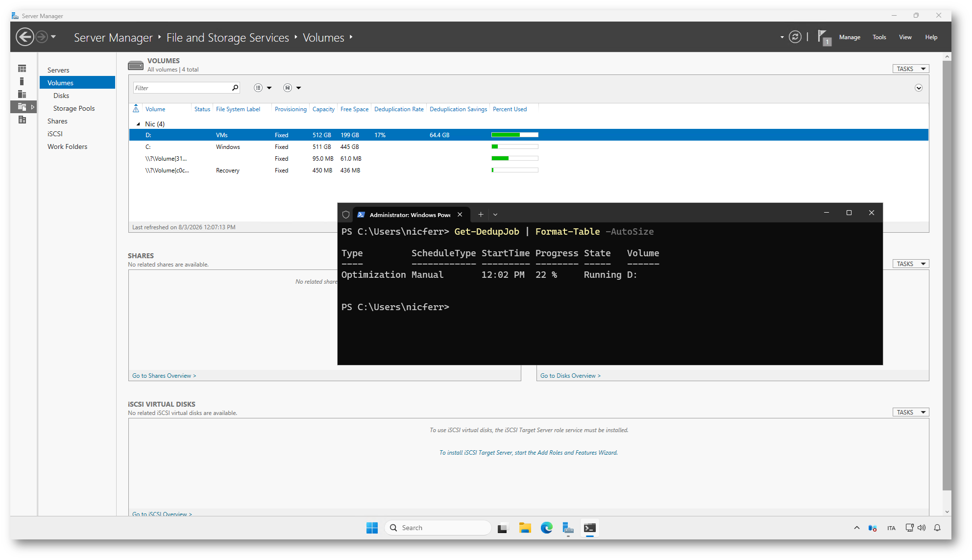972x560 pixels.
Task: Click the shield icon in the terminal title bar
Action: (x=345, y=215)
